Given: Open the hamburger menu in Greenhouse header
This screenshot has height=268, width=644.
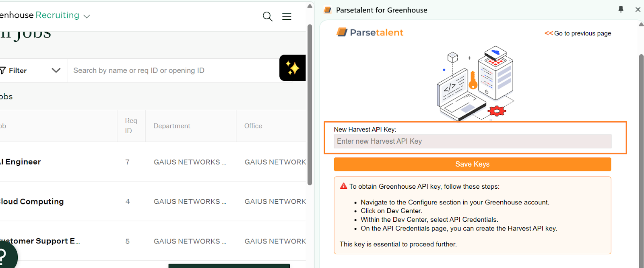Looking at the screenshot, I should pyautogui.click(x=287, y=16).
